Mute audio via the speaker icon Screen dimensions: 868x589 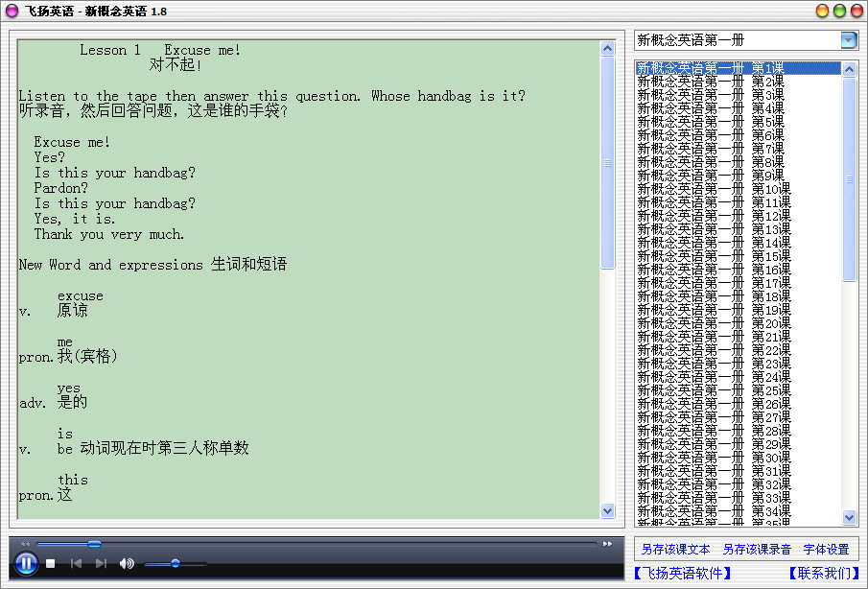coord(126,564)
